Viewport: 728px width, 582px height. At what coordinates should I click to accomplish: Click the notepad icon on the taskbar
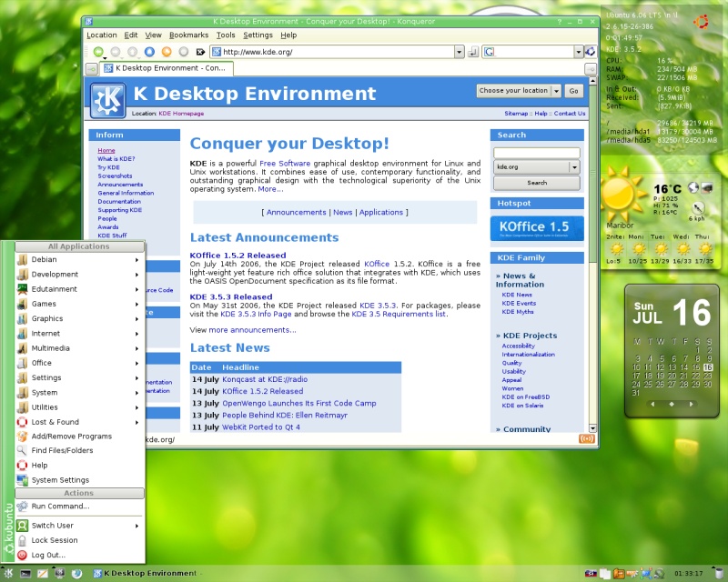[x=43, y=574]
